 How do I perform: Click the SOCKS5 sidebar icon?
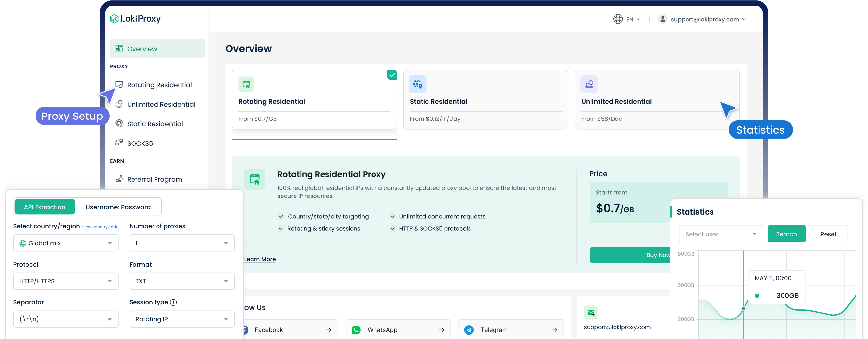tap(119, 143)
